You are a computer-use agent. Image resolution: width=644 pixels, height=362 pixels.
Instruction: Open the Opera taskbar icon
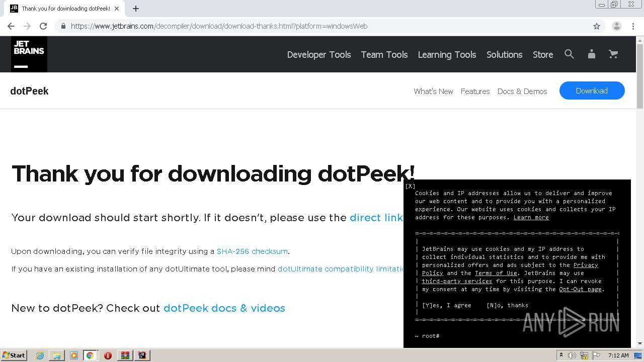tap(108, 355)
